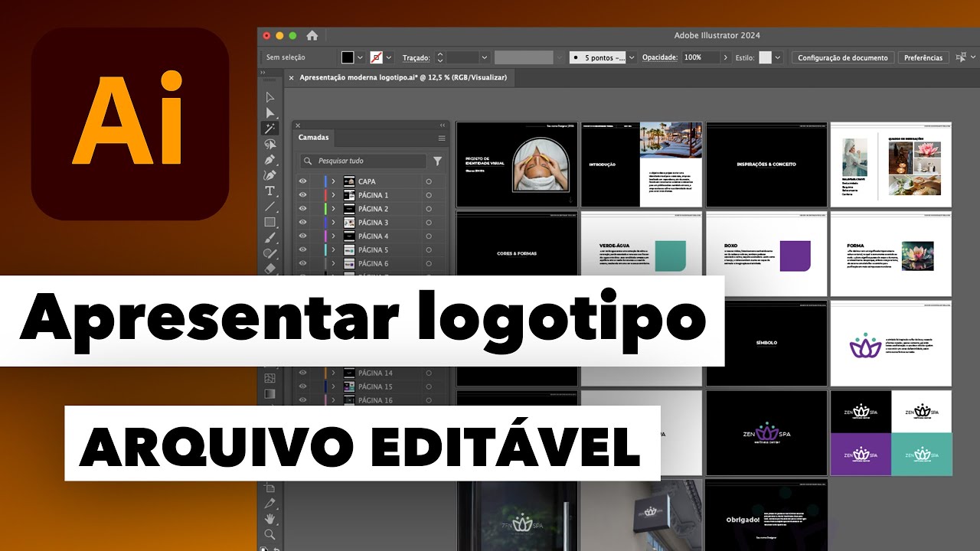
Task: Select the Selection arrow tool
Action: tap(269, 97)
